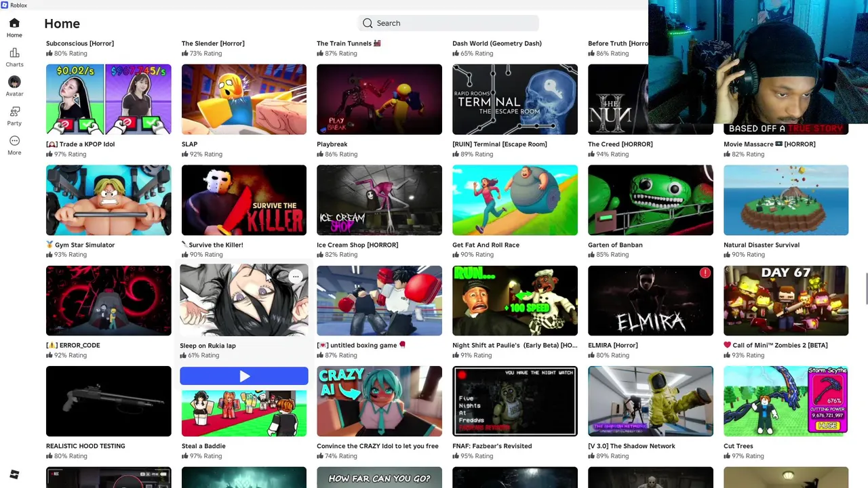
Task: Click the Home page heading
Action: pyautogui.click(x=62, y=24)
